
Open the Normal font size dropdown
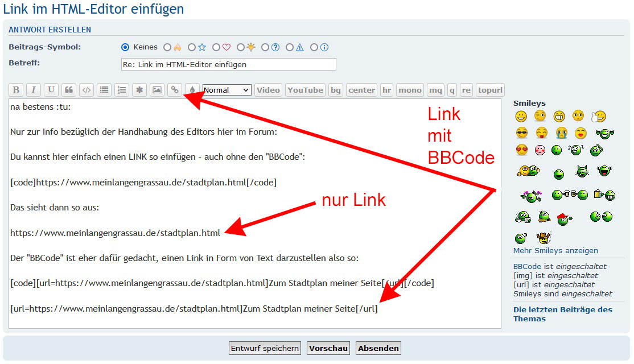pyautogui.click(x=227, y=90)
